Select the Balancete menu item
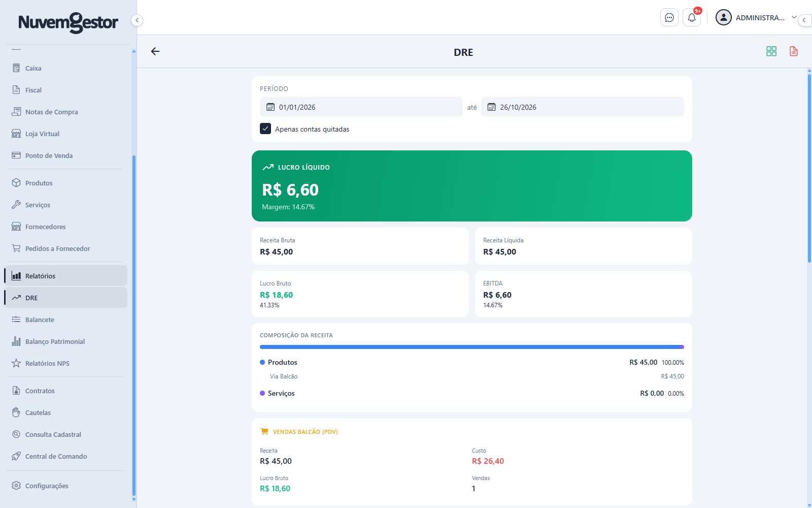The height and width of the screenshot is (508, 812). pos(65,320)
